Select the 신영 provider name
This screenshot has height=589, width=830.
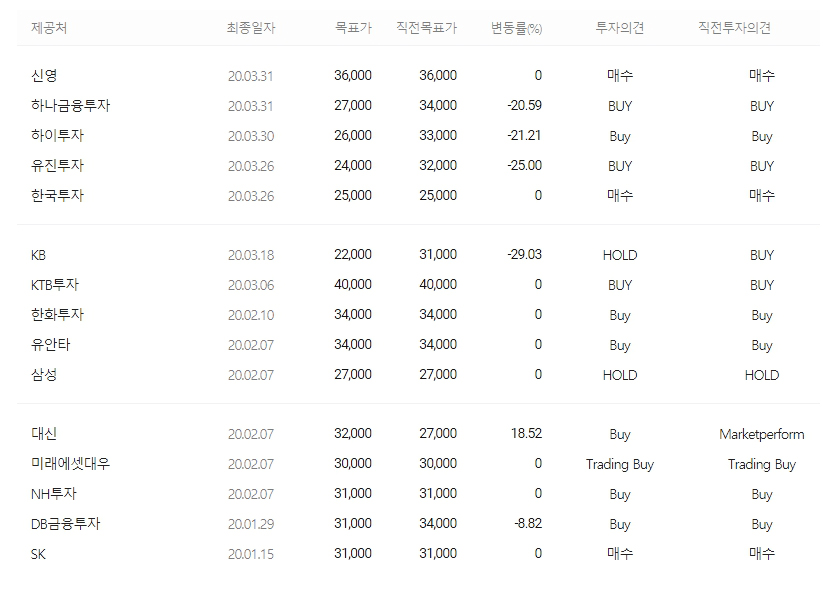pyautogui.click(x=44, y=76)
